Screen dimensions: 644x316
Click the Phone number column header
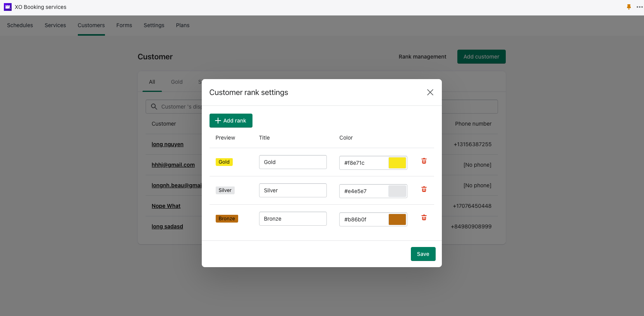(473, 124)
